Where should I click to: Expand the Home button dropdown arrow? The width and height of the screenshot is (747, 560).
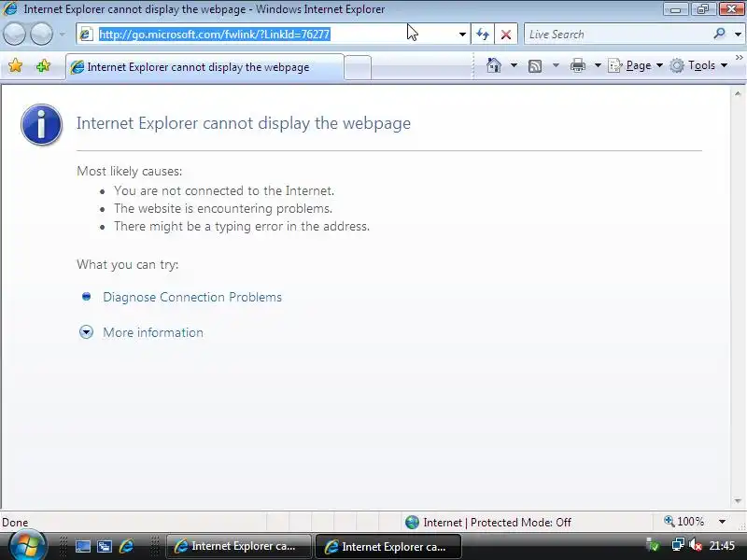(x=514, y=65)
